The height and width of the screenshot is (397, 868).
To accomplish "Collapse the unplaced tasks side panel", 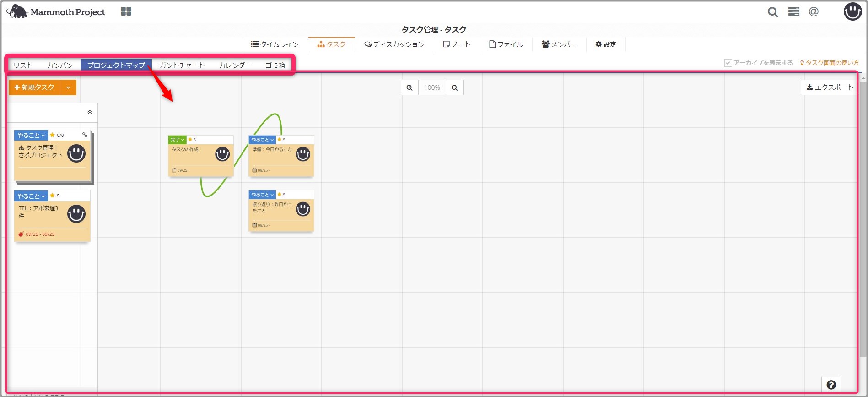I will (90, 112).
